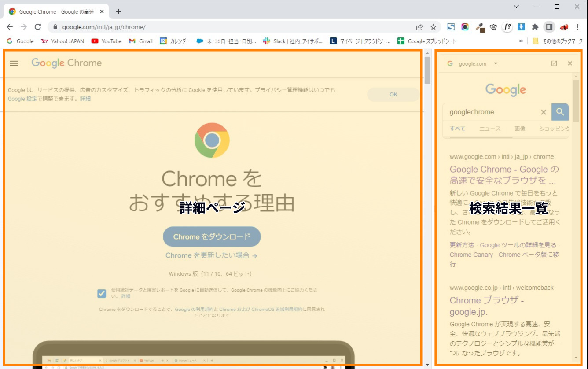The height and width of the screenshot is (369, 588).
Task: Open the Google bookmark
Action: pyautogui.click(x=20, y=41)
